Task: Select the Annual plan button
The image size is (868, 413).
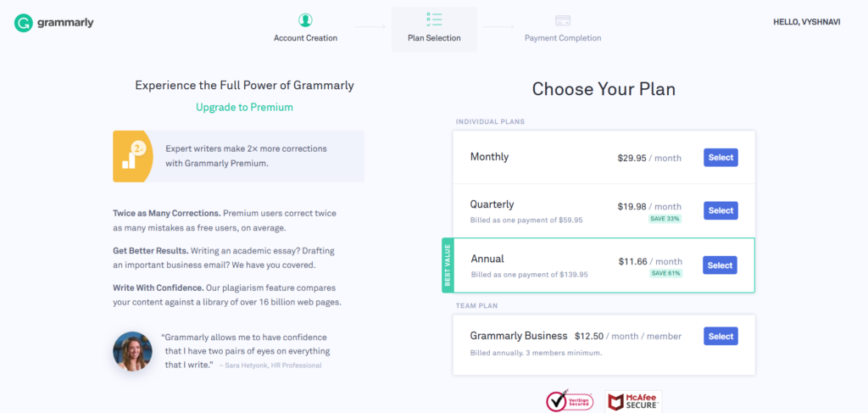Action: tap(720, 265)
